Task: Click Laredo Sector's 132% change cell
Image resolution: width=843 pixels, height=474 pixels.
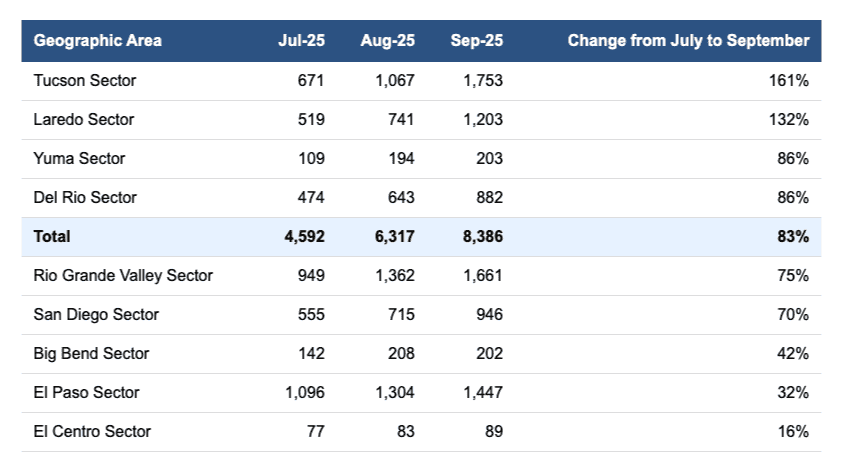Action: click(788, 119)
